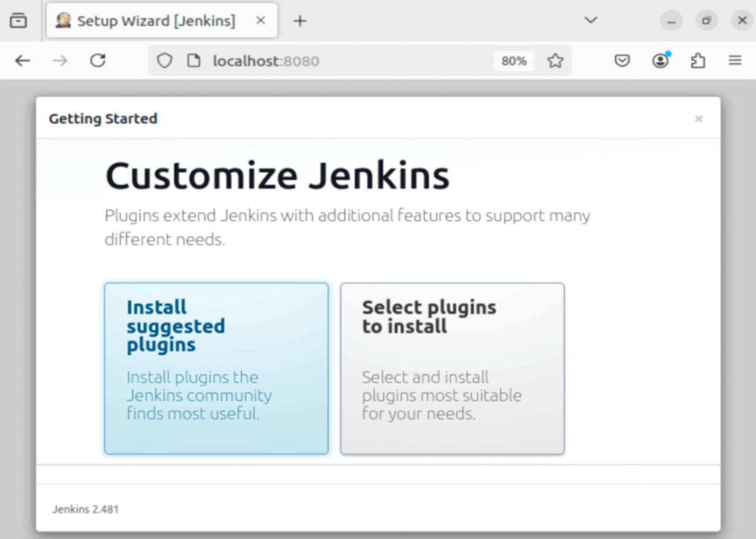Screen dimensions: 756x539
Task: Click the Firefox account profile icon
Action: 660,61
